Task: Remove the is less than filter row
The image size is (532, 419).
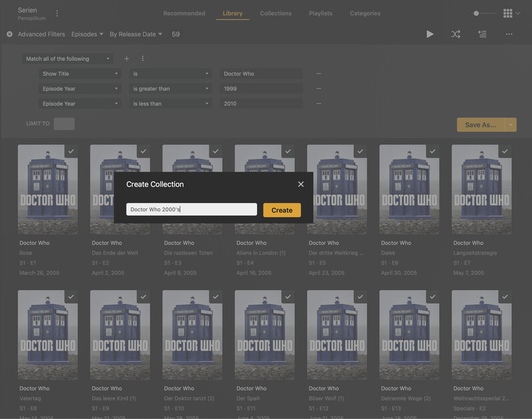Action: tap(318, 103)
